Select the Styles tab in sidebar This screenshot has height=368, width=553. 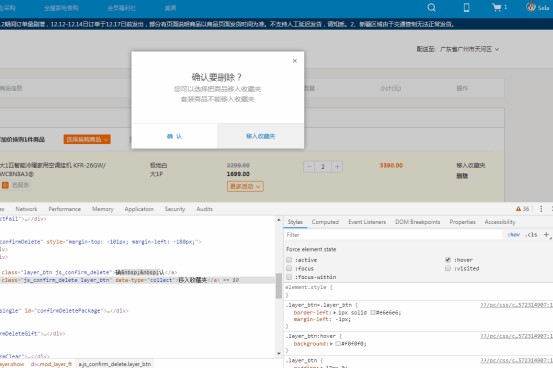click(295, 222)
